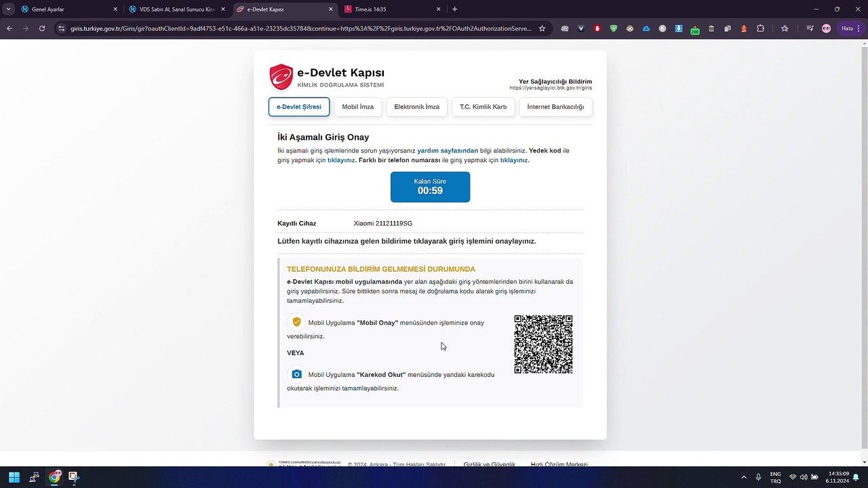The image size is (868, 488).
Task: Click the Kalan Süre countdown box
Action: point(430,187)
